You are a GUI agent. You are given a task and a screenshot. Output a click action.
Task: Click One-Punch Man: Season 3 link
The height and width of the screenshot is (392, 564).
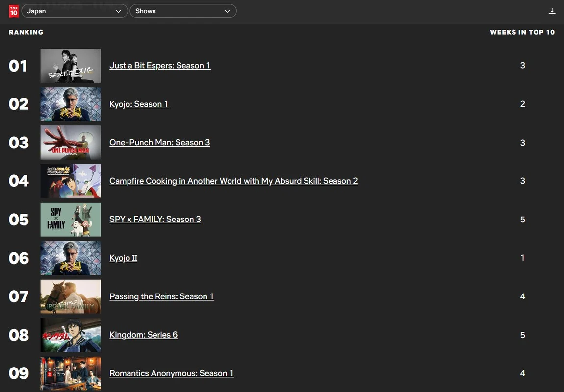click(x=159, y=143)
